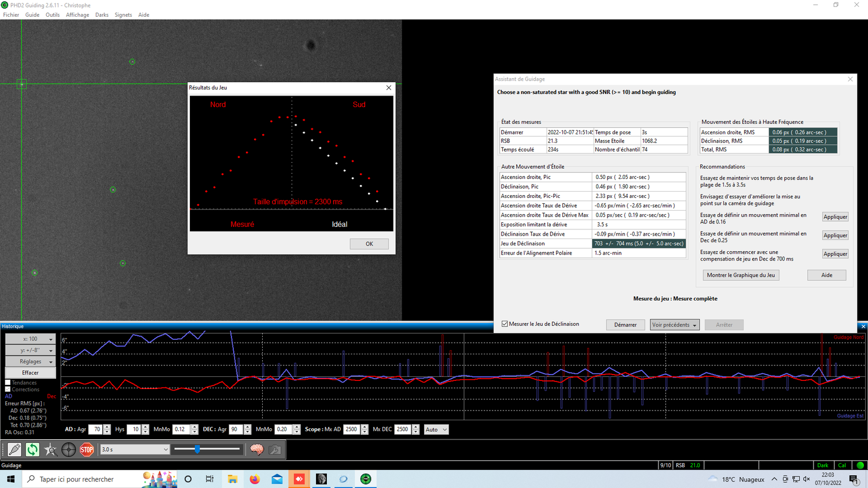Open the Fichier menu
The width and height of the screenshot is (868, 488).
[x=11, y=15]
